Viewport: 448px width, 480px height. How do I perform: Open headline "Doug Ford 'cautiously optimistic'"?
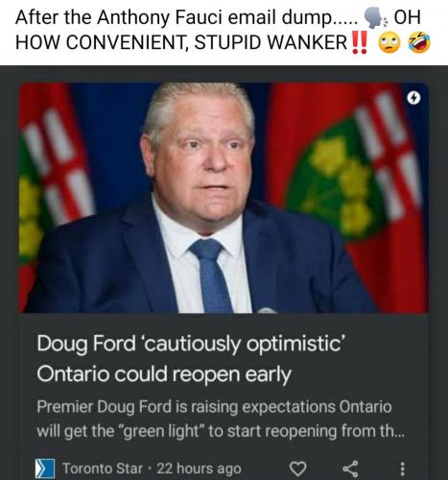[x=191, y=345]
